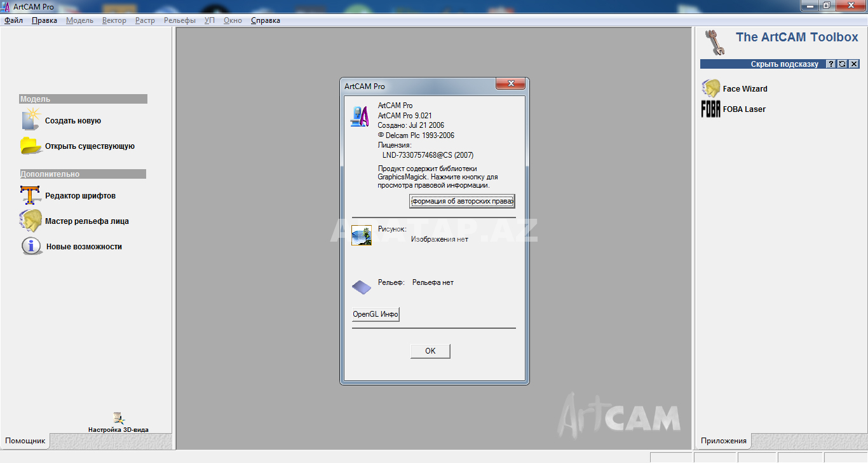Viewport: 868px width, 463px height.
Task: Click the license text LND-7330757468@CS (2007)
Action: point(428,155)
